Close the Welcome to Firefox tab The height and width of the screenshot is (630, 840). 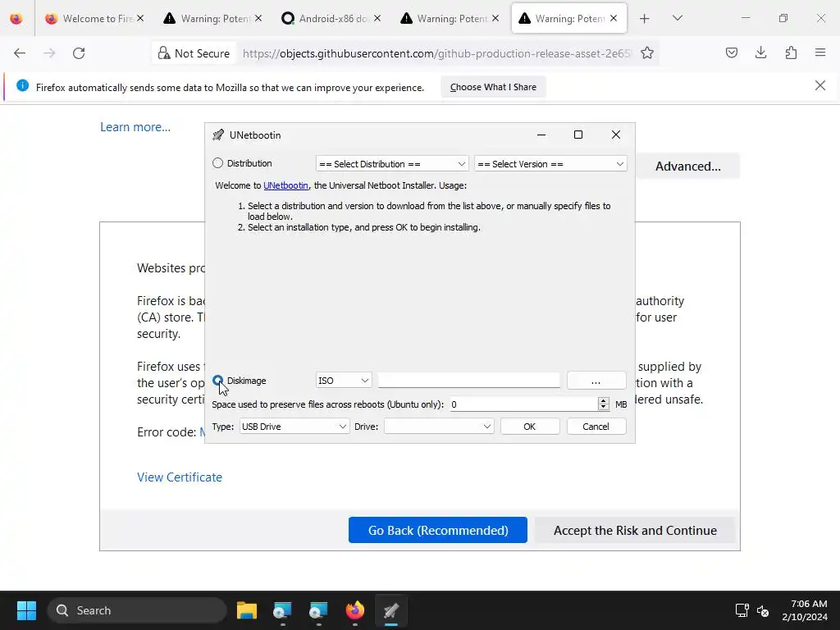[x=139, y=19]
